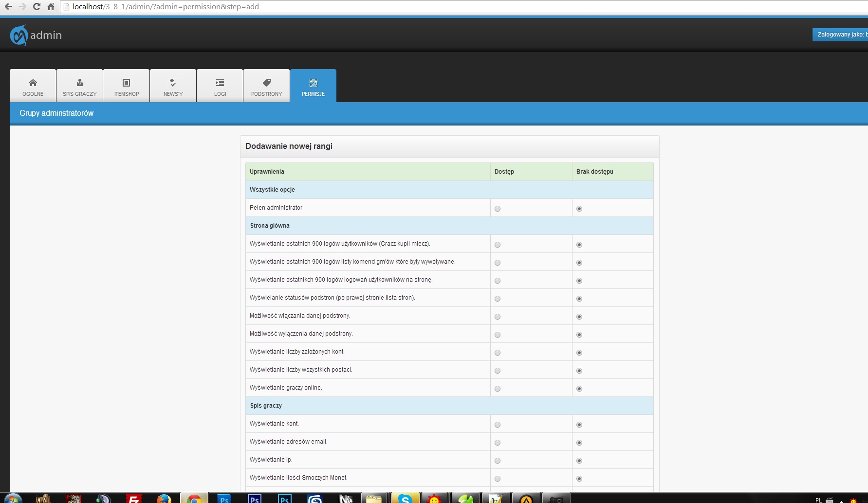
Task: Select Brak dostępu for ilości Smoczych Monet
Action: pyautogui.click(x=579, y=479)
